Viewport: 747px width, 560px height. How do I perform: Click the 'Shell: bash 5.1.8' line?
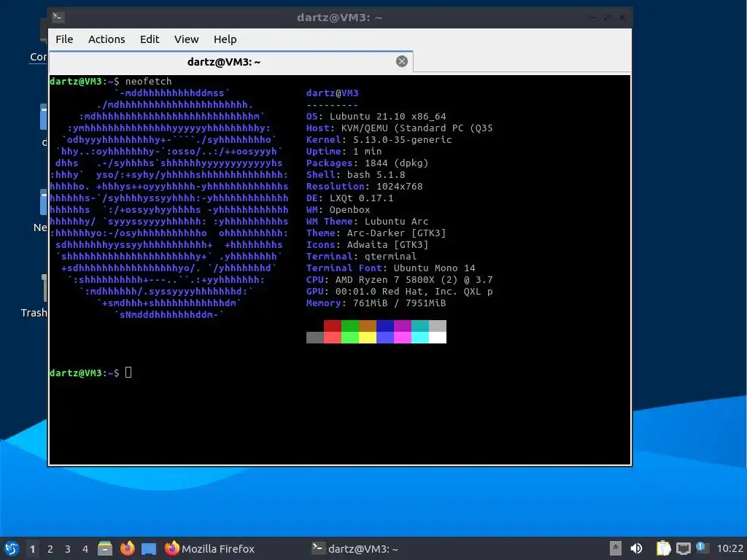355,175
